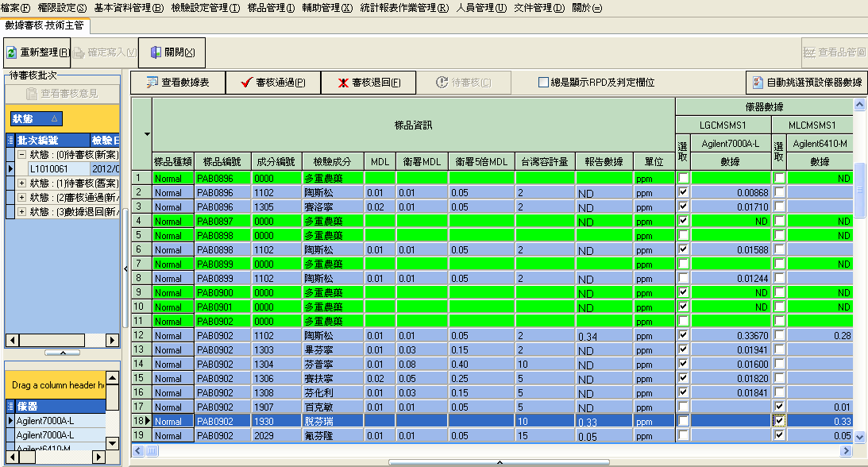Select the 百克敏 component cell
868x467 pixels.
(x=333, y=407)
